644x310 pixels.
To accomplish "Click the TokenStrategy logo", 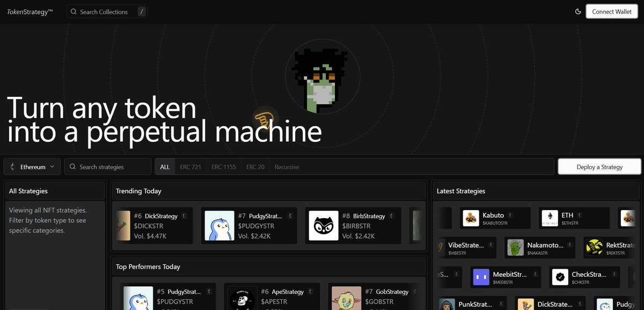I will click(x=30, y=11).
